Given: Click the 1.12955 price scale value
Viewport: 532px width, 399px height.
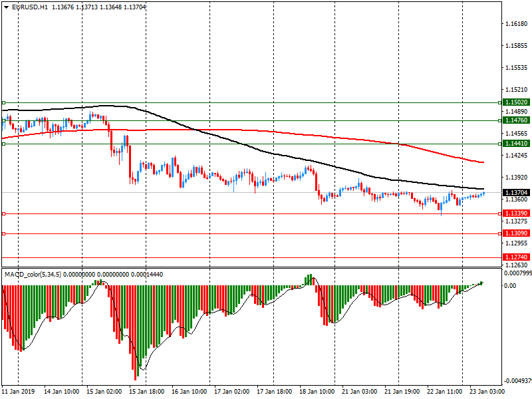Looking at the screenshot, I should pos(517,243).
